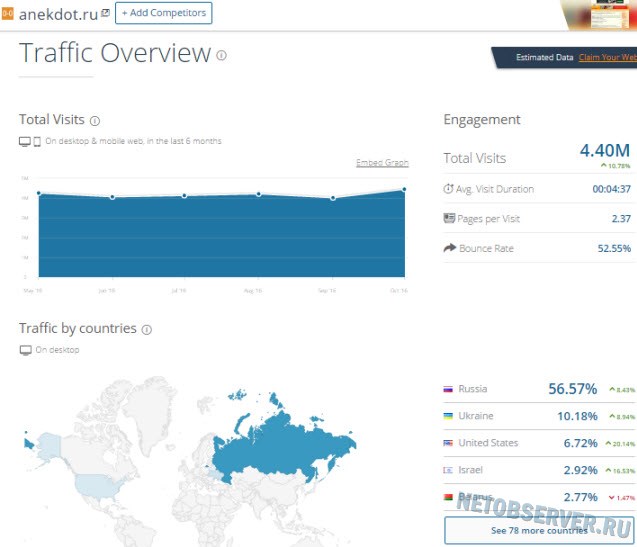Image resolution: width=637 pixels, height=547 pixels.
Task: Click the Russia flag icon
Action: pyautogui.click(x=448, y=389)
